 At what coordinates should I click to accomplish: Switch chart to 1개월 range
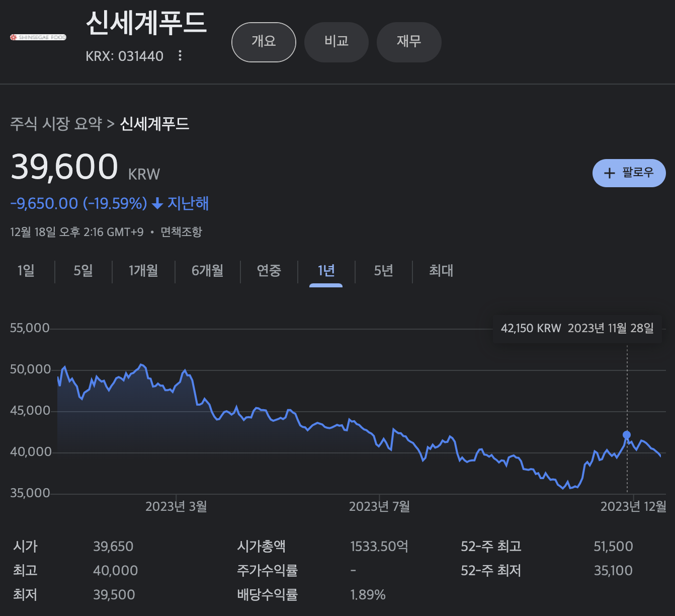143,271
